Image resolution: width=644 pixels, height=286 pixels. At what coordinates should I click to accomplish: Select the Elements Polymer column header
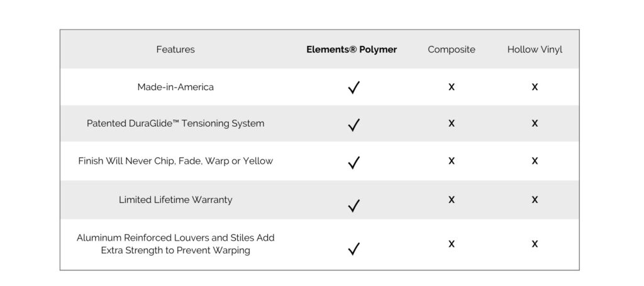point(352,49)
